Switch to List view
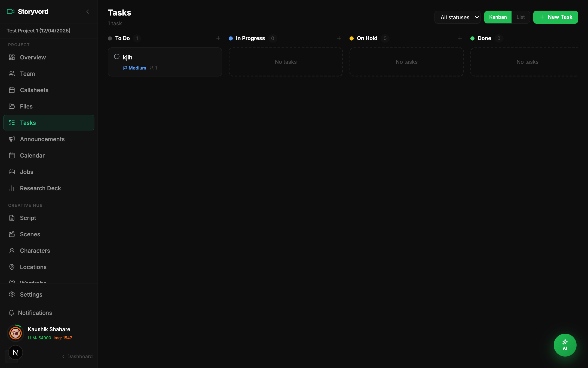Viewport: 588px width, 368px height. pyautogui.click(x=520, y=17)
